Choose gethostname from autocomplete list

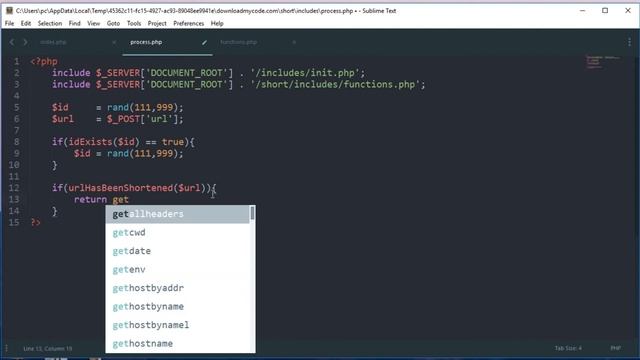178,343
